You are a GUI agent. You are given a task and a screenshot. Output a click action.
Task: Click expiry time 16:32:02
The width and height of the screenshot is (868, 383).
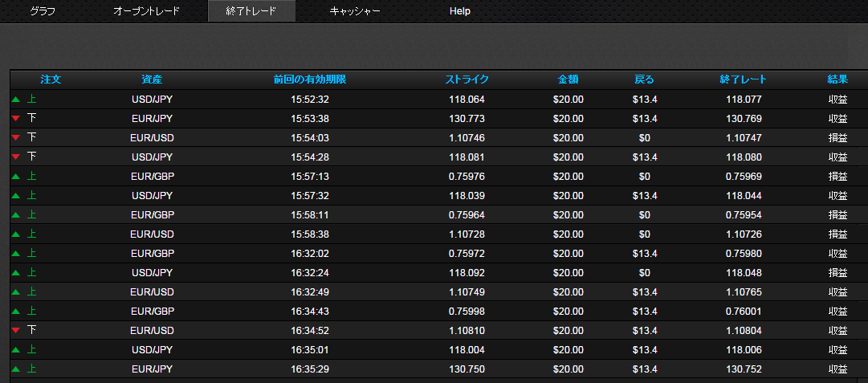point(310,254)
